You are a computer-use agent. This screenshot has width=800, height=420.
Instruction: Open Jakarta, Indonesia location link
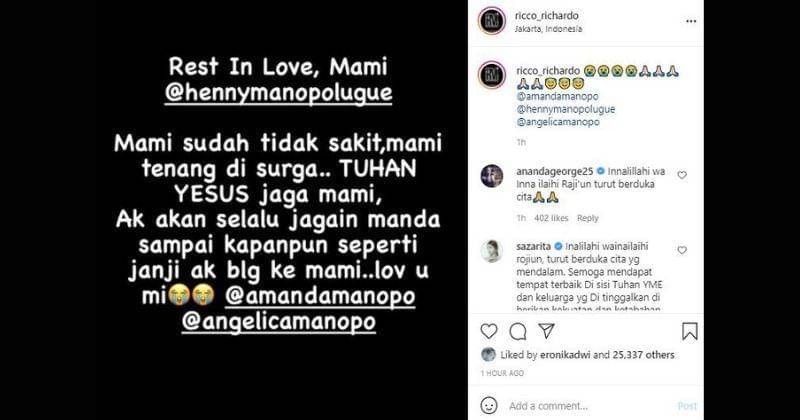548,29
